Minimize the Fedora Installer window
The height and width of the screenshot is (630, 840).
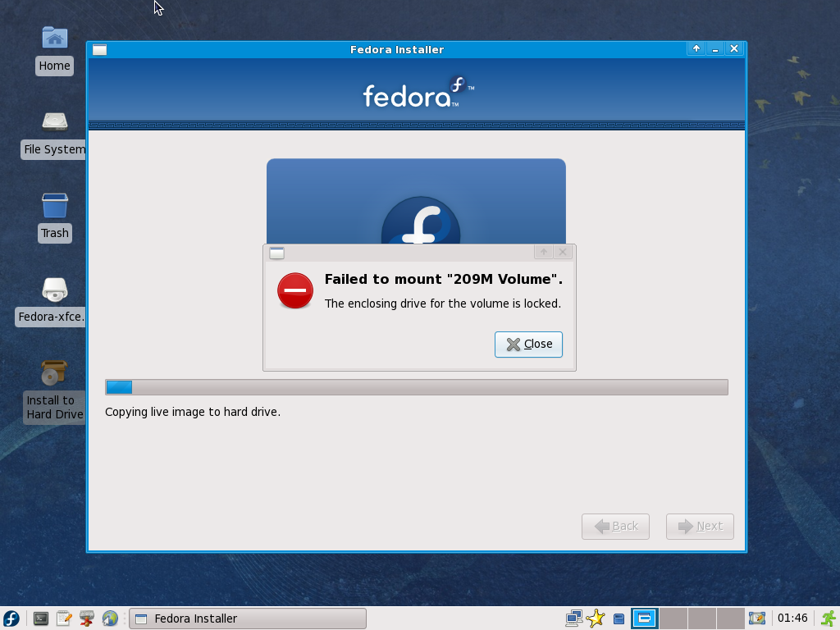coord(715,48)
